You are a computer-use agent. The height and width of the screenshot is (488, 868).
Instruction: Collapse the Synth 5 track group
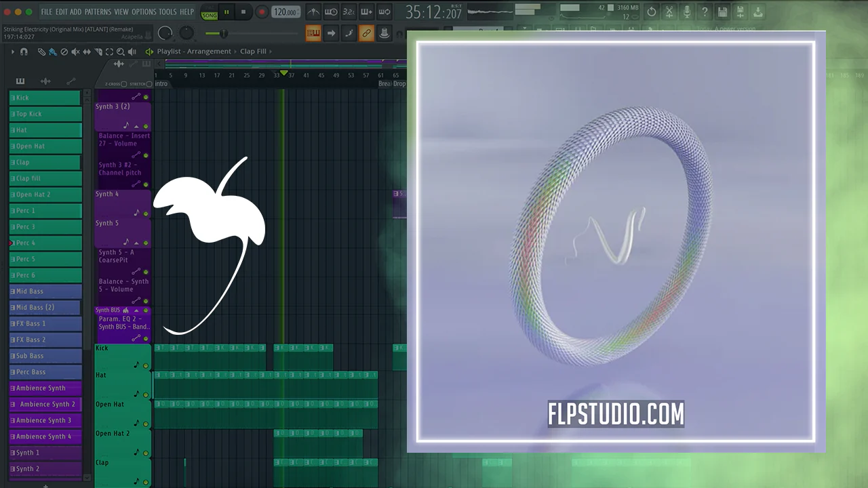pyautogui.click(x=136, y=242)
